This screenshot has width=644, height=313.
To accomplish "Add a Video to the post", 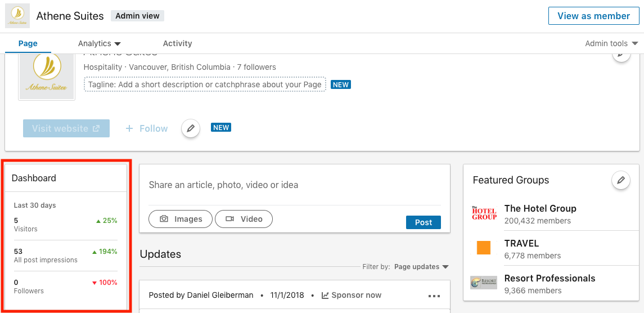I will pyautogui.click(x=244, y=219).
